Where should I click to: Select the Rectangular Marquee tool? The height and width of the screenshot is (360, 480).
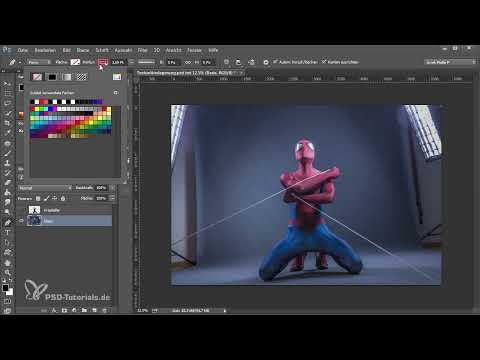pos(7,93)
